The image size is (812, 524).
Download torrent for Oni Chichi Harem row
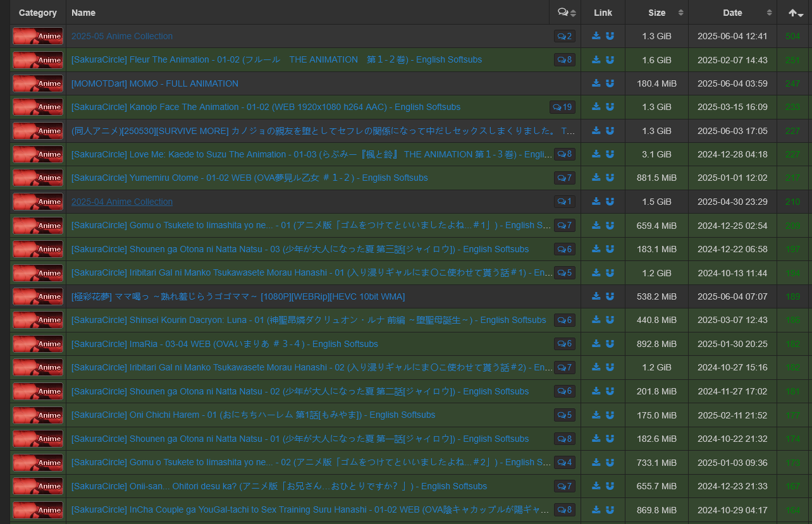[596, 415]
